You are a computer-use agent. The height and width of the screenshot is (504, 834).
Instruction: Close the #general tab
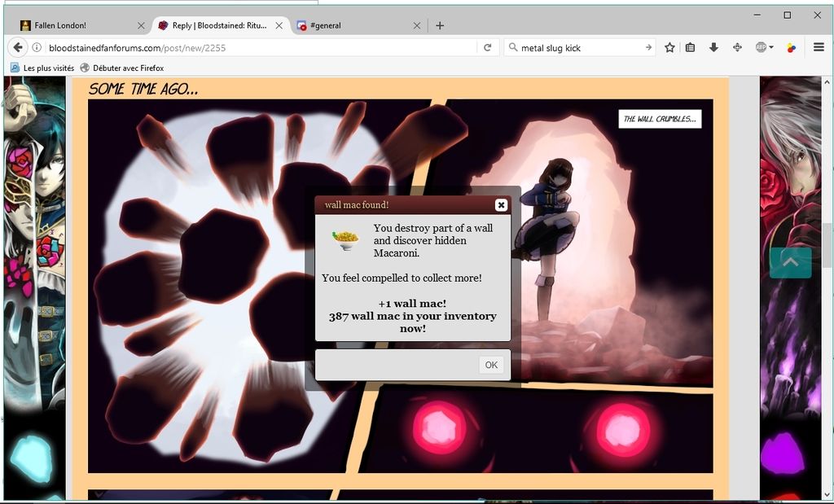[417, 25]
